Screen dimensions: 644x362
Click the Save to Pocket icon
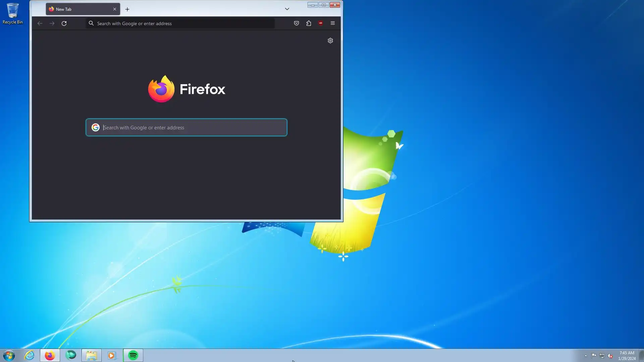click(297, 23)
